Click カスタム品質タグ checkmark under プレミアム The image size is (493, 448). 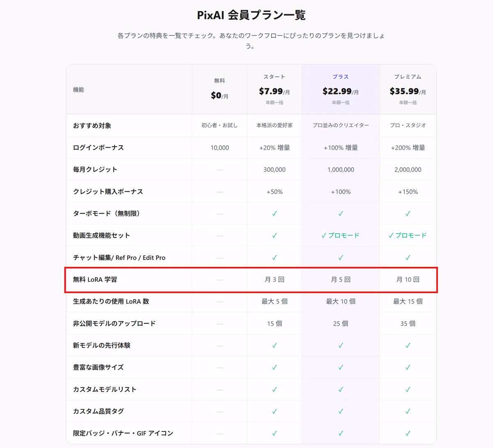pyautogui.click(x=408, y=411)
